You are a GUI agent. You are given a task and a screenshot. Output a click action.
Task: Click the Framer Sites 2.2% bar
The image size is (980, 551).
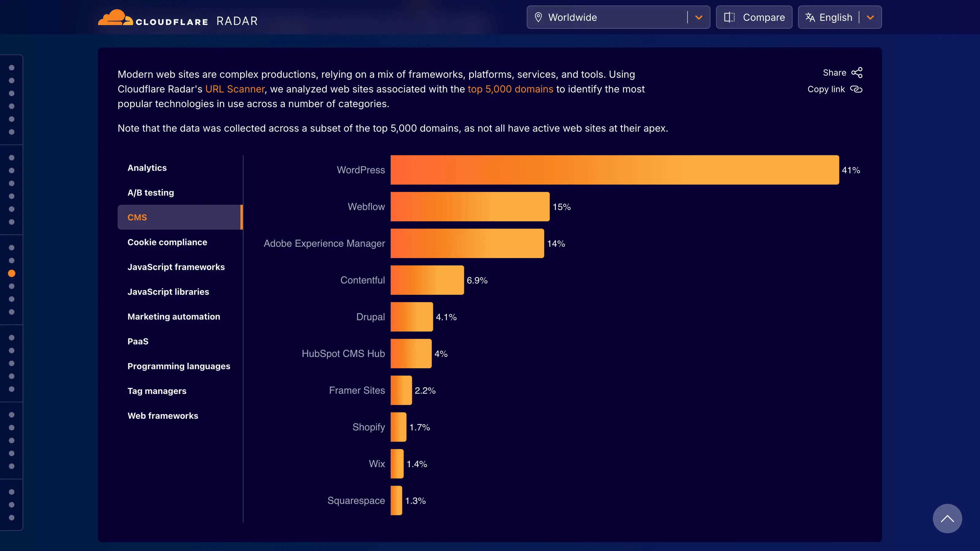pos(401,390)
